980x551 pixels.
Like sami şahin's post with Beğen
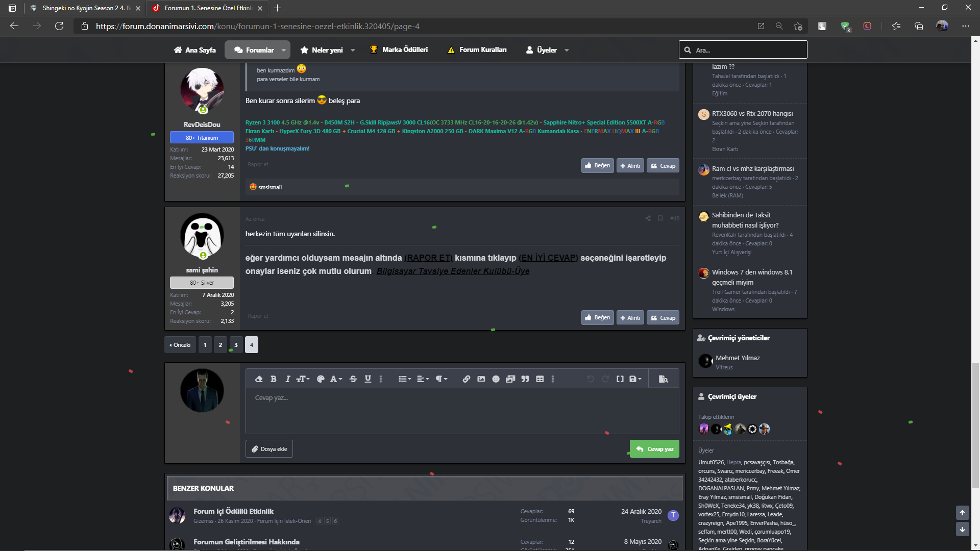click(x=597, y=318)
